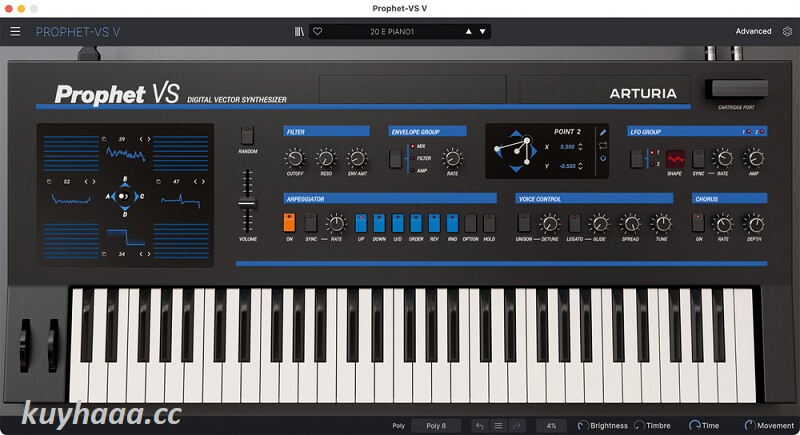
Task: Click the A arrow on vector joystick
Action: click(x=113, y=196)
